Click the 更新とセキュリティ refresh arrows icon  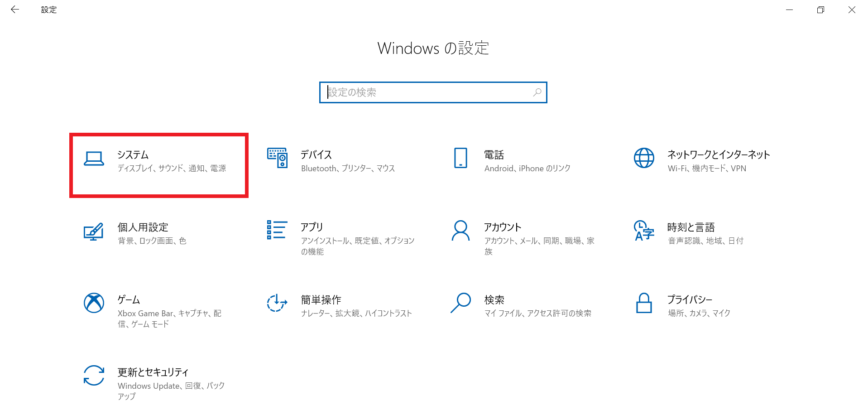click(94, 376)
